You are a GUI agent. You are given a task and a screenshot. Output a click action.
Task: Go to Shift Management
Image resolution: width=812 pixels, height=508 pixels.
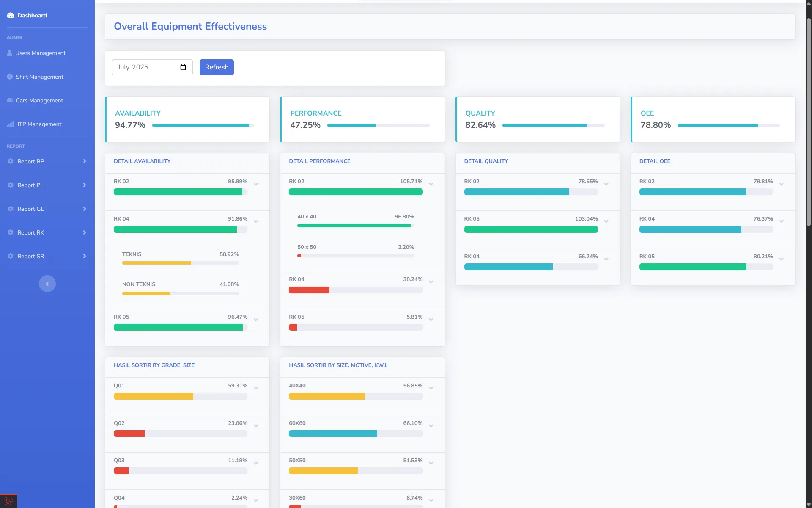point(47,77)
